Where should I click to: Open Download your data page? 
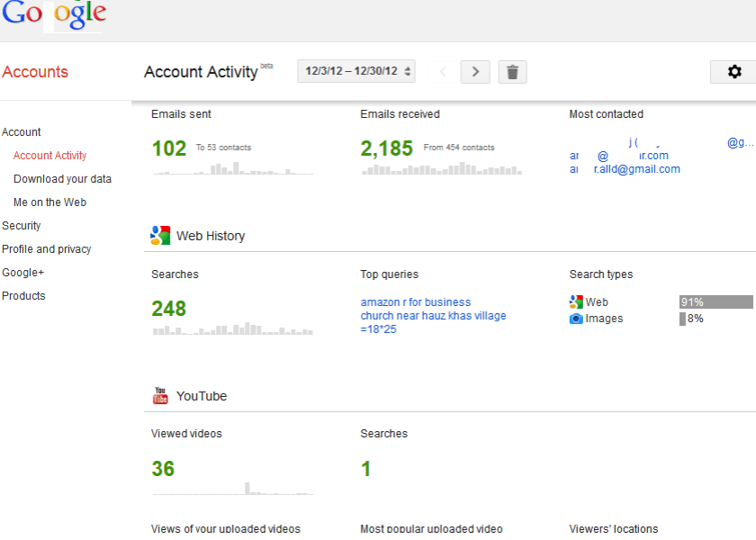coord(62,179)
